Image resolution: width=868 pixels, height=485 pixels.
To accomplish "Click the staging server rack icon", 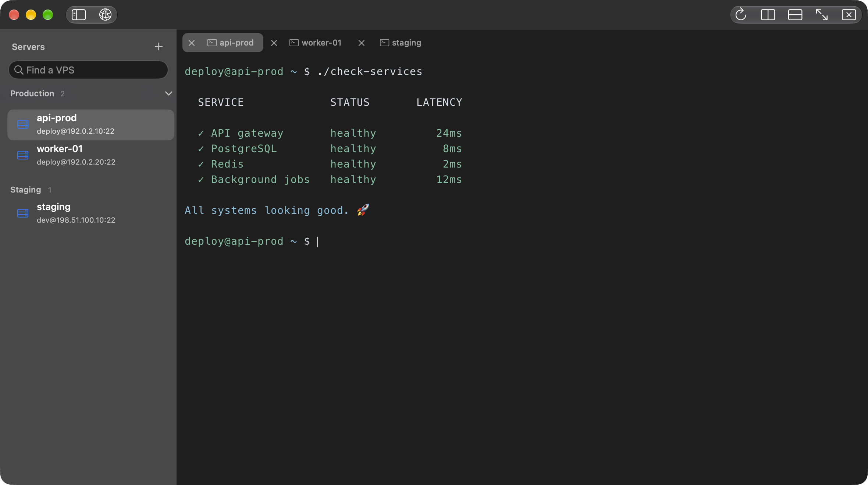I will point(23,213).
